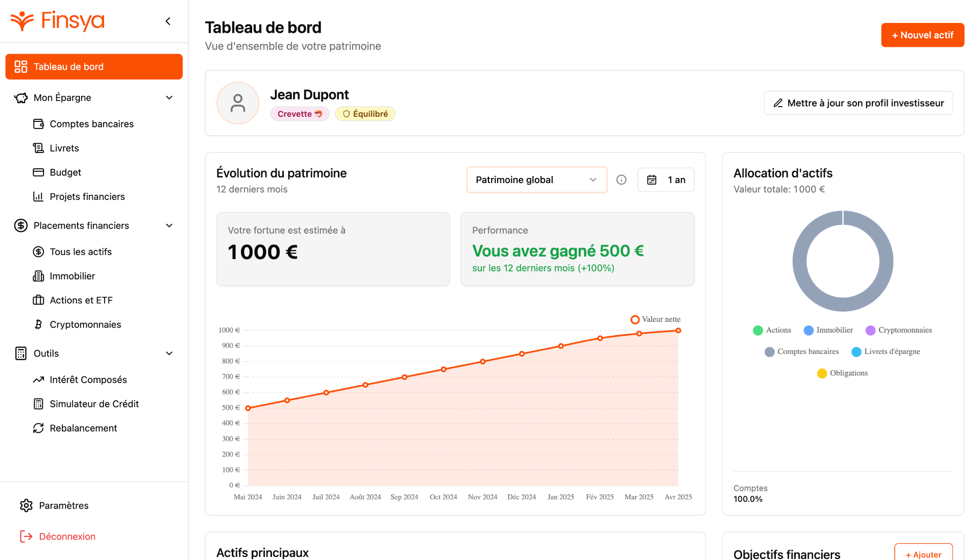Click the Jean Dupont avatar
Screen dimensions: 980x560
point(238,103)
